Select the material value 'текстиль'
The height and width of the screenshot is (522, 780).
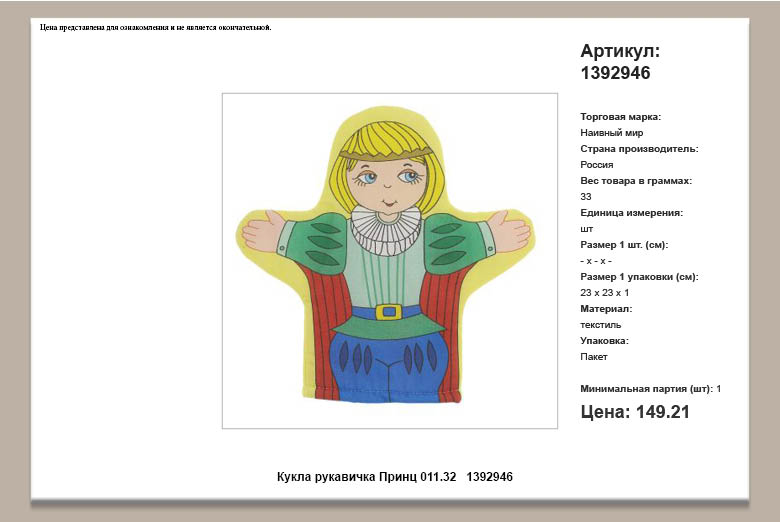[x=600, y=325]
